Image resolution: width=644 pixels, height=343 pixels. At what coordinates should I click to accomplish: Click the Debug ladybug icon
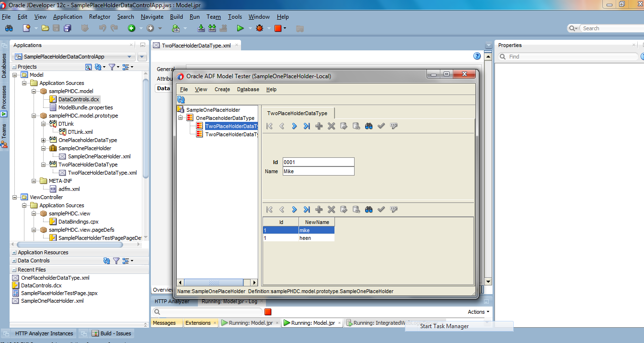tap(260, 28)
